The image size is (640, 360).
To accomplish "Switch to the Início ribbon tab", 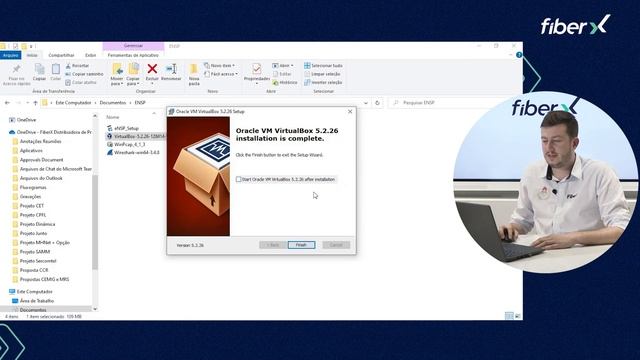I will pos(32,55).
